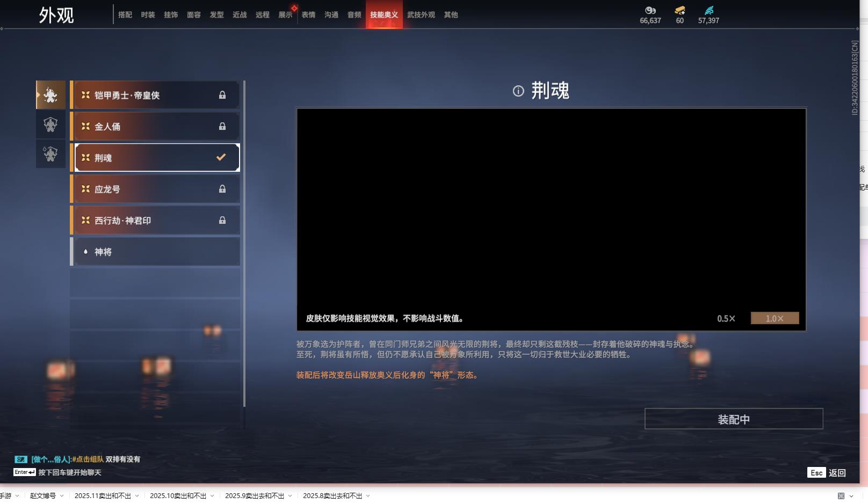
Task: Click the black skill preview video area
Action: (x=551, y=220)
